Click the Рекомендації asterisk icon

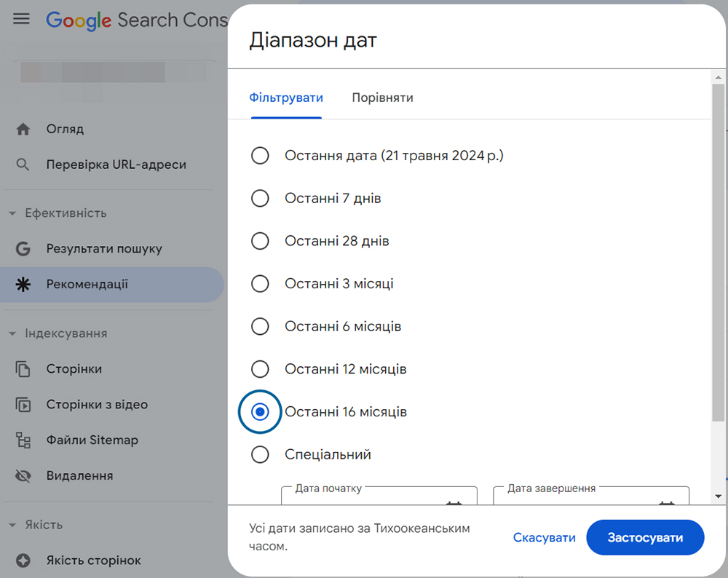(23, 284)
